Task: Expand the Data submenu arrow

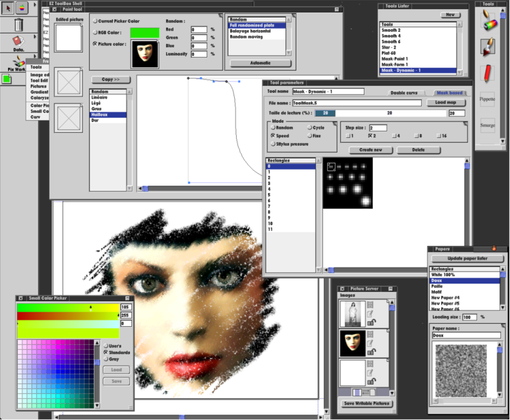Action: pyautogui.click(x=35, y=36)
